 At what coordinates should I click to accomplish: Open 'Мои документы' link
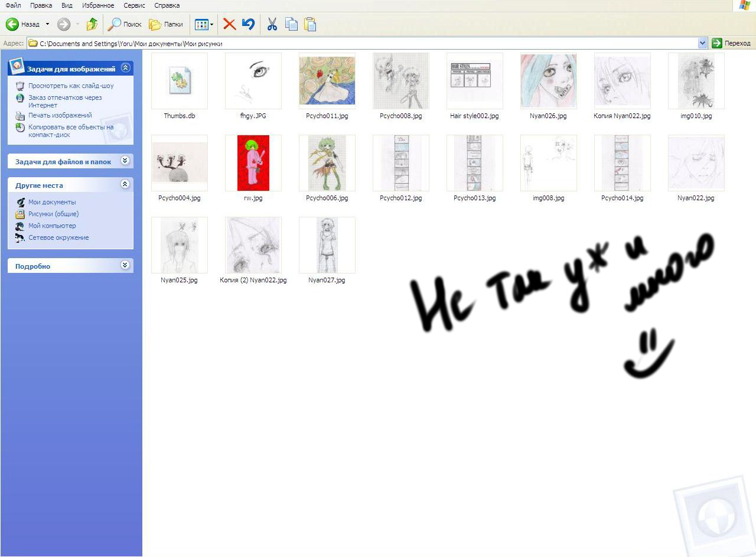[52, 202]
